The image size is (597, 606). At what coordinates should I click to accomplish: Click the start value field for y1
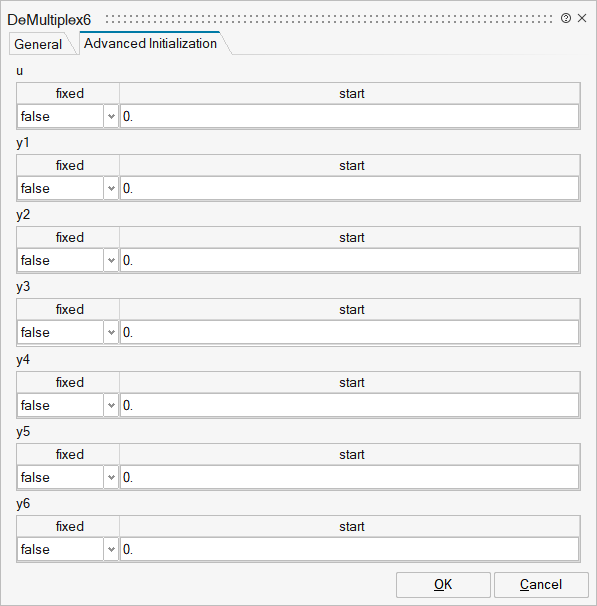click(349, 188)
